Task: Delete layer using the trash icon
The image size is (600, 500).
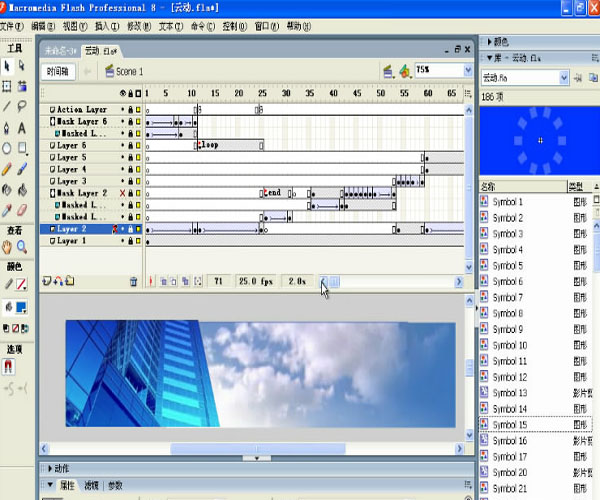Action: coord(133,282)
